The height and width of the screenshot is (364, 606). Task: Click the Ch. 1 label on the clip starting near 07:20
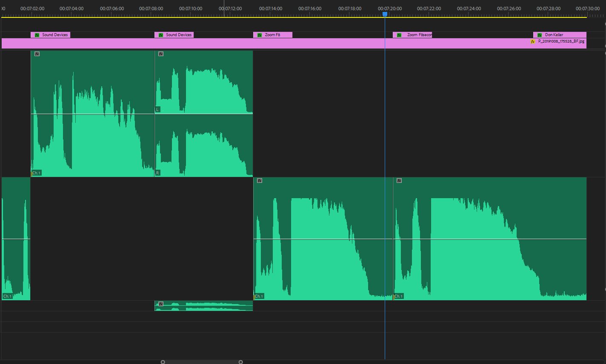tap(398, 296)
